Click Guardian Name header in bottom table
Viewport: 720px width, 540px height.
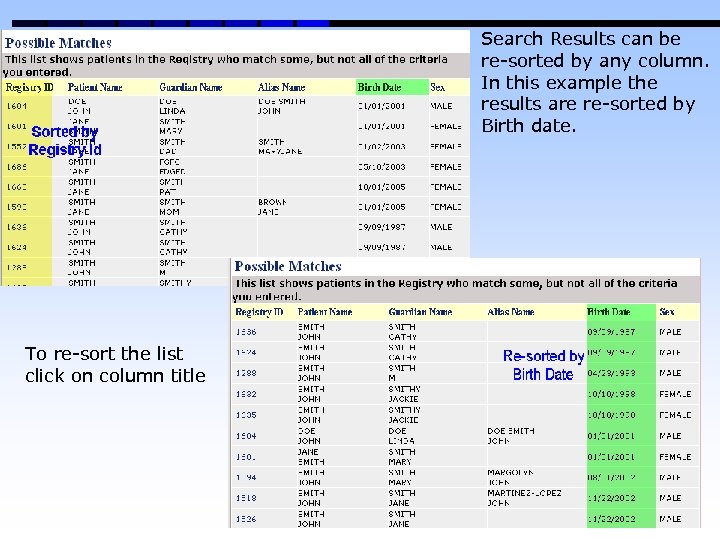click(420, 312)
